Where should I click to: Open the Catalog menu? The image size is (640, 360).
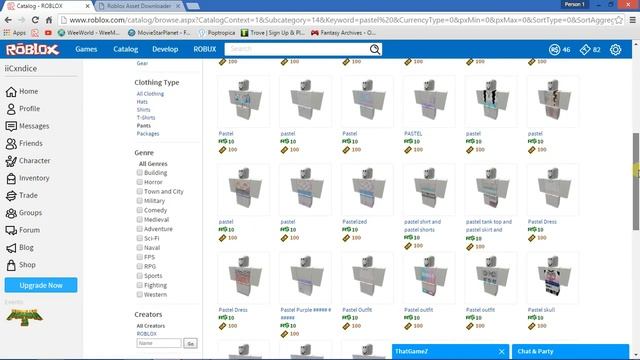click(125, 49)
